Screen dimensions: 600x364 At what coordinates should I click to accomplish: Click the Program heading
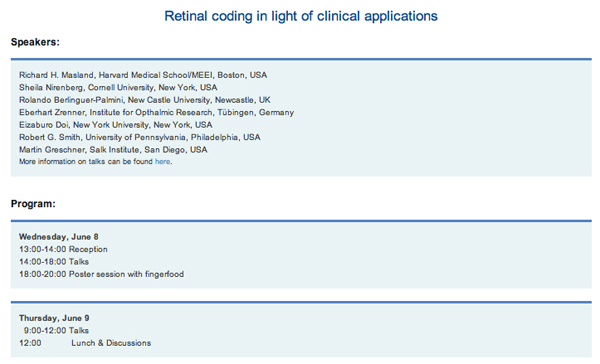(x=33, y=204)
